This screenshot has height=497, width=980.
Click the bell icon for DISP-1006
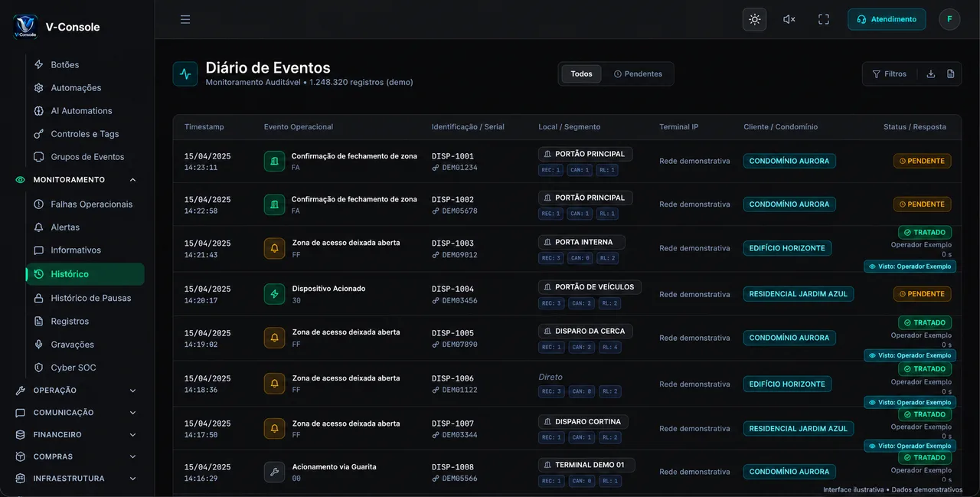pyautogui.click(x=274, y=383)
